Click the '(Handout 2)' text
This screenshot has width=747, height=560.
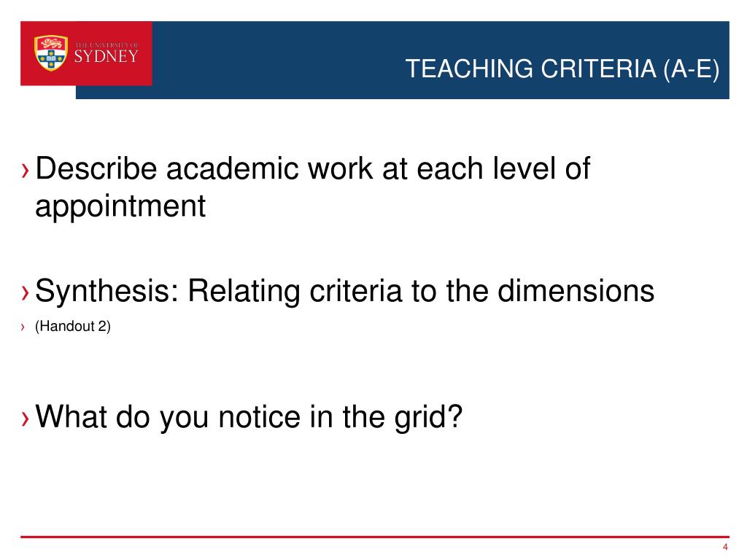(73, 327)
